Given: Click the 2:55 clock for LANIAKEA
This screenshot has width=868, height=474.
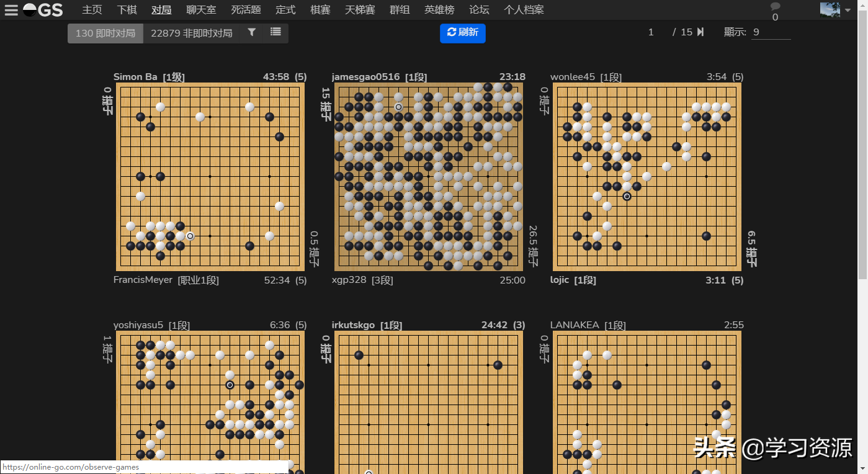Looking at the screenshot, I should [x=734, y=325].
